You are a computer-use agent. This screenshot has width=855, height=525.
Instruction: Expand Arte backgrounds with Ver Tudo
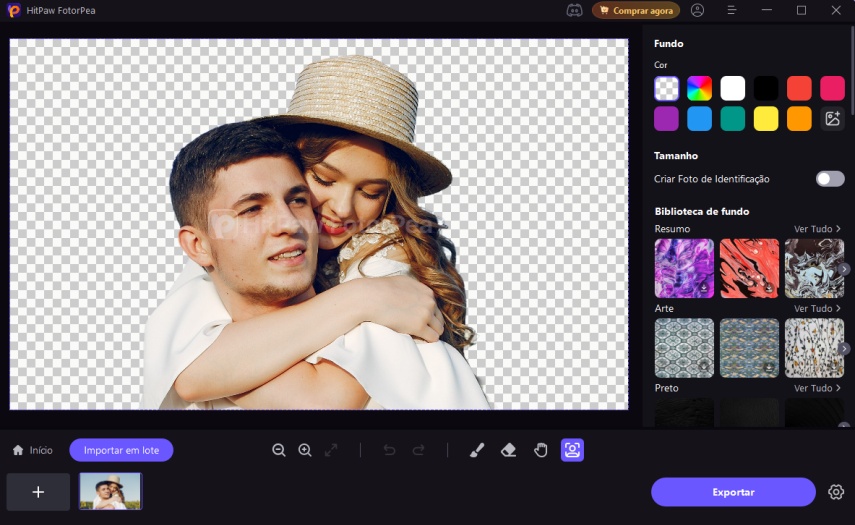pyautogui.click(x=817, y=309)
